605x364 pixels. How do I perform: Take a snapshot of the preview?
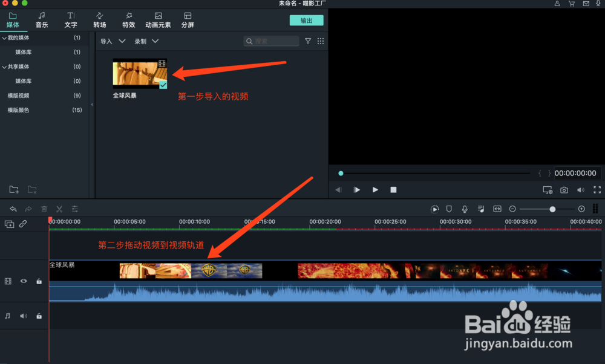click(x=564, y=190)
